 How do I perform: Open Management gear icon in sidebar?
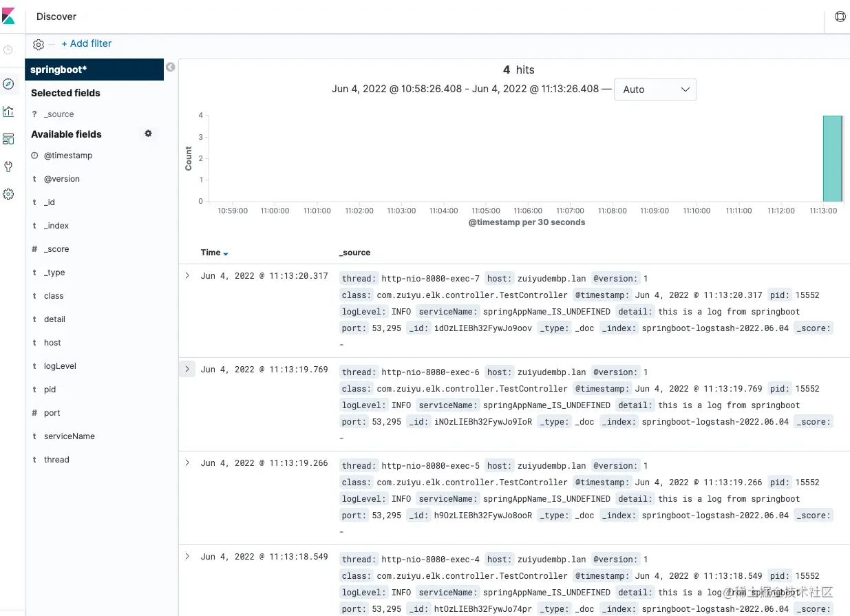point(8,194)
